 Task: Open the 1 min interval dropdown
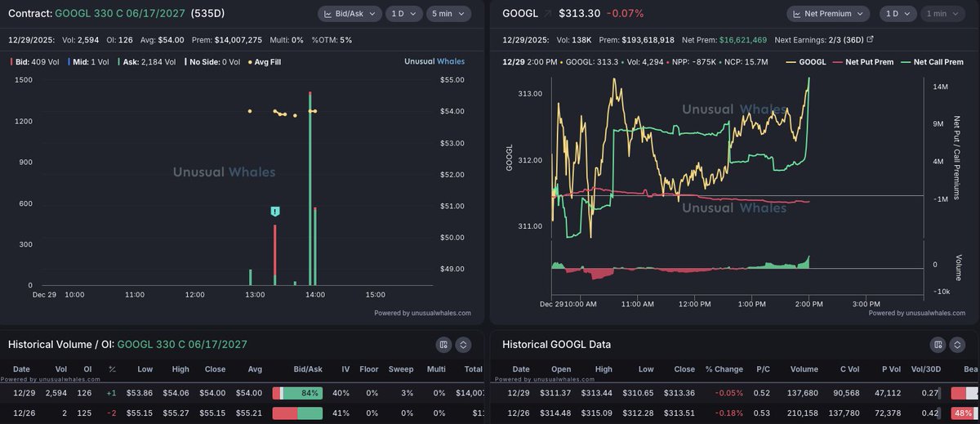[x=943, y=14]
